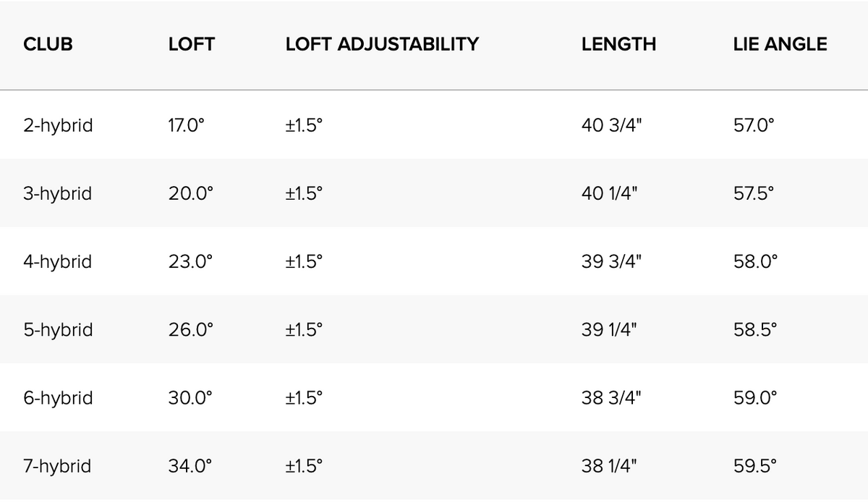The width and height of the screenshot is (868, 503).
Task: Click the 6-hybrid row label
Action: [58, 398]
